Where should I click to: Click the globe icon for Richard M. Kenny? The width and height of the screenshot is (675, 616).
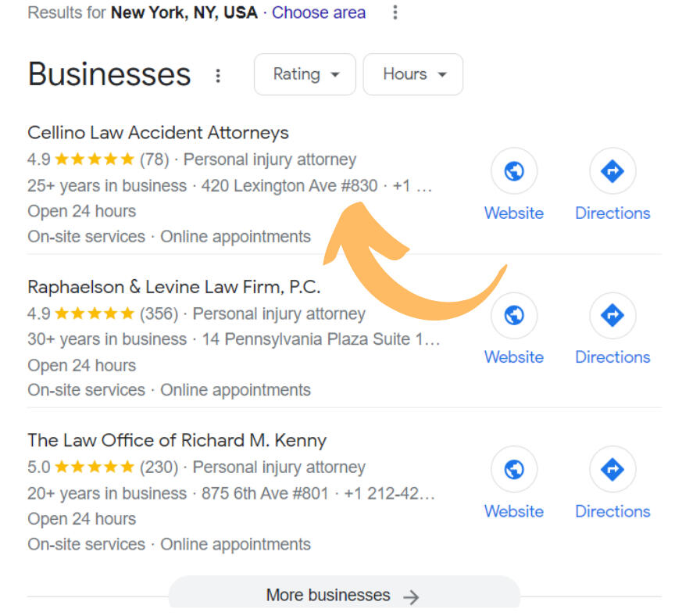(513, 469)
